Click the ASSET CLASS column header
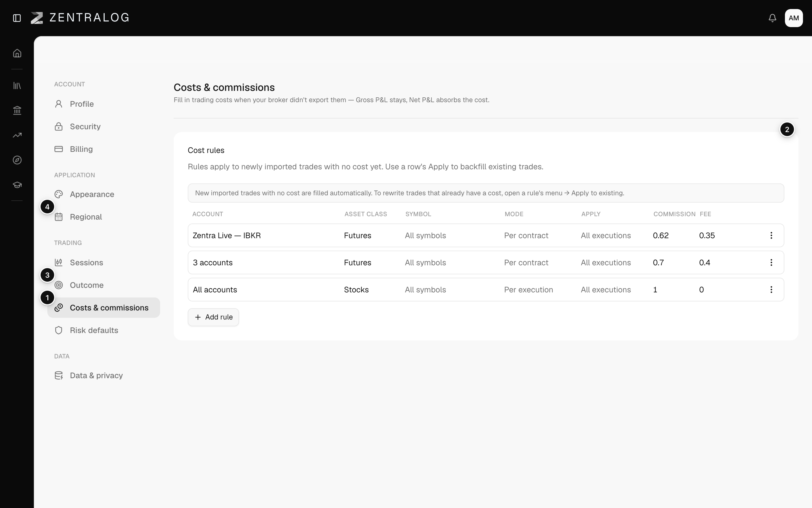This screenshot has height=508, width=812. pos(366,214)
